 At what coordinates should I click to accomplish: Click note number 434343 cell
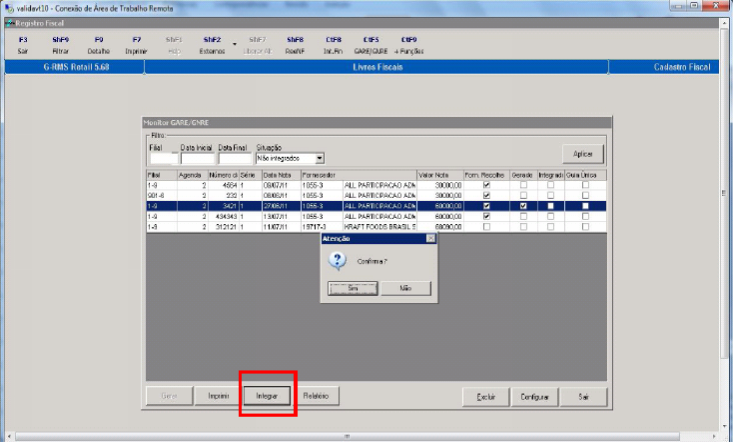click(x=223, y=216)
